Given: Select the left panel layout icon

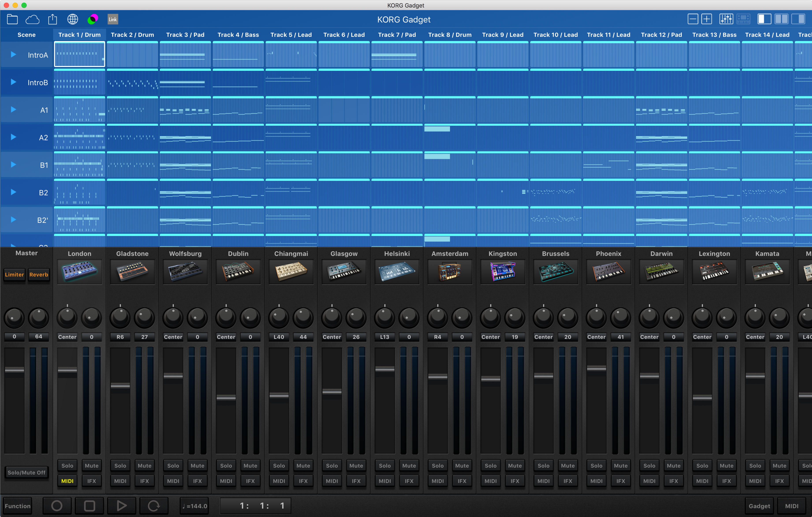Looking at the screenshot, I should [764, 19].
